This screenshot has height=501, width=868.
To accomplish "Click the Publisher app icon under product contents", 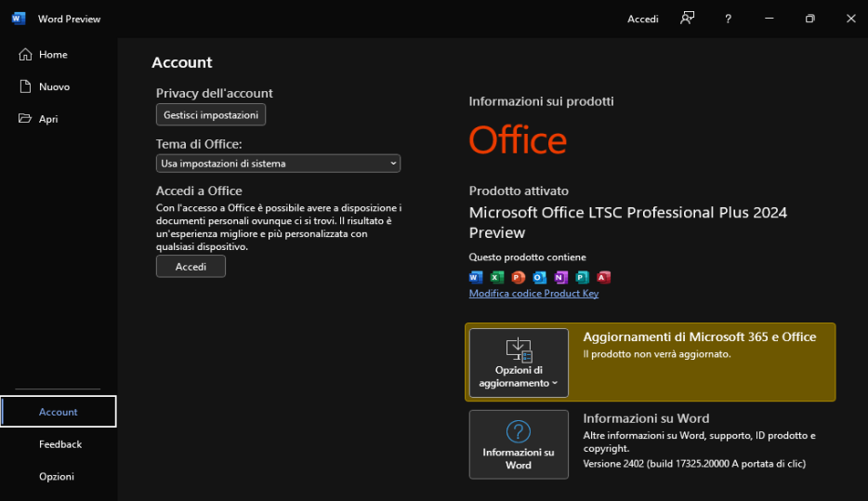I will point(583,277).
